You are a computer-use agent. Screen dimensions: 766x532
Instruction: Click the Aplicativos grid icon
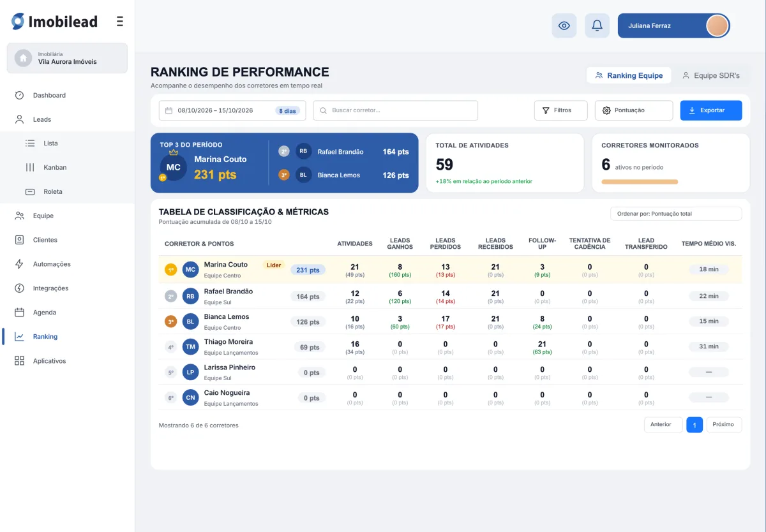19,361
